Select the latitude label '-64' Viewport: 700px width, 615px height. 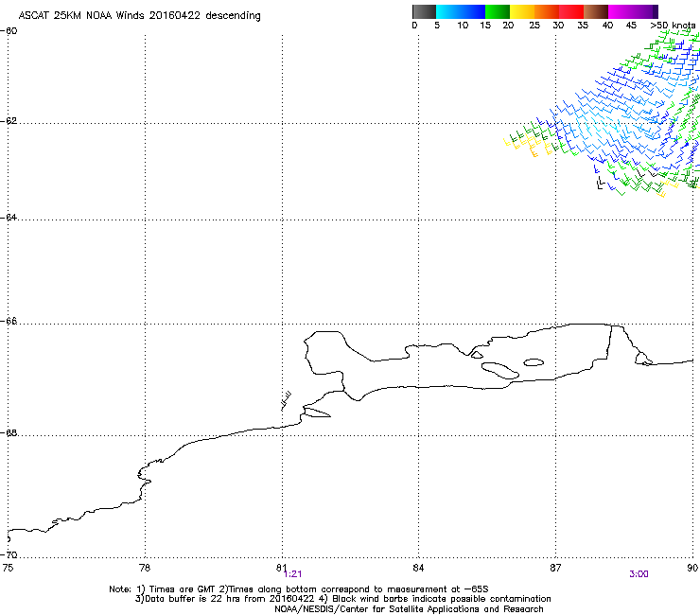pyautogui.click(x=9, y=218)
